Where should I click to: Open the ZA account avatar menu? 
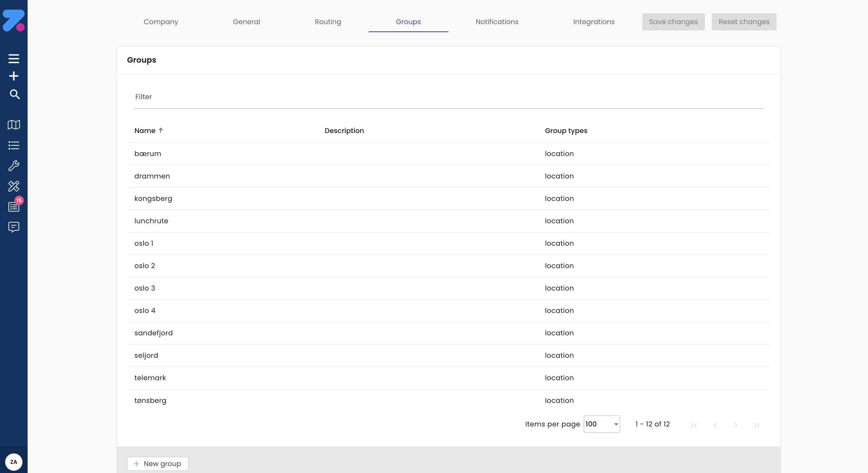[x=14, y=462]
